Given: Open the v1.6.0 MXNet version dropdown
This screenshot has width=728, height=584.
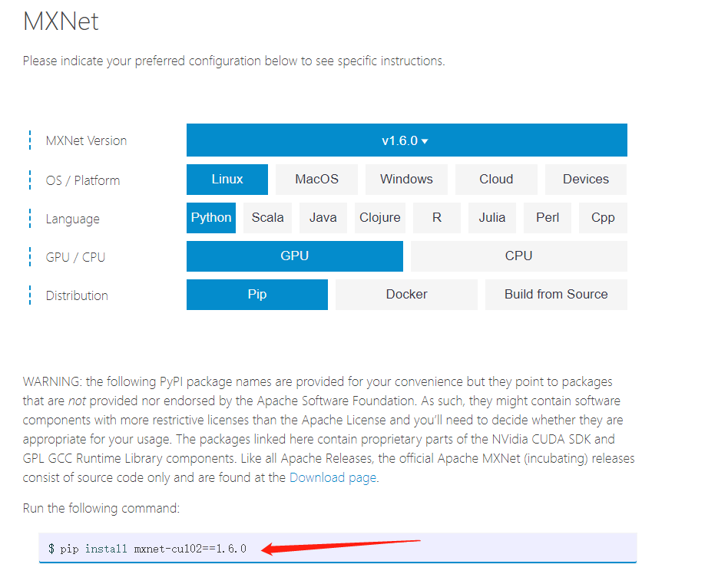Looking at the screenshot, I should [x=407, y=140].
